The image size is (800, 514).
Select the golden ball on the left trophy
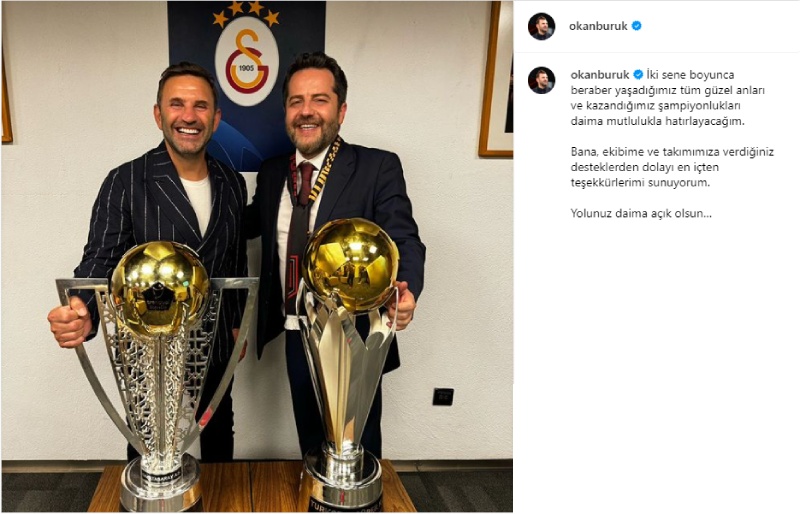(160, 289)
